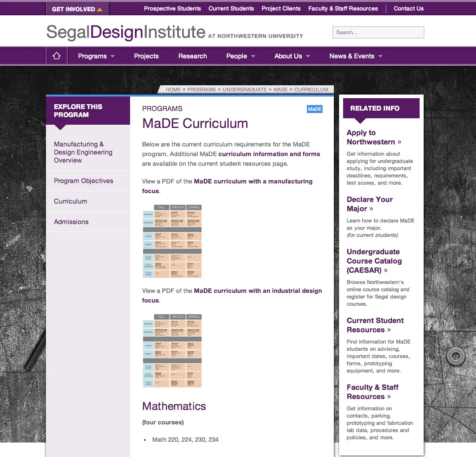Open MADE breadcrumb link
The width and height of the screenshot is (476, 457).
click(281, 89)
